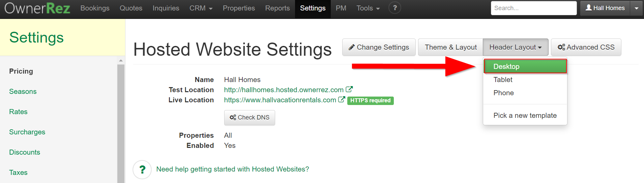Click the Change Settings pencil button
This screenshot has width=644, height=183.
[379, 47]
